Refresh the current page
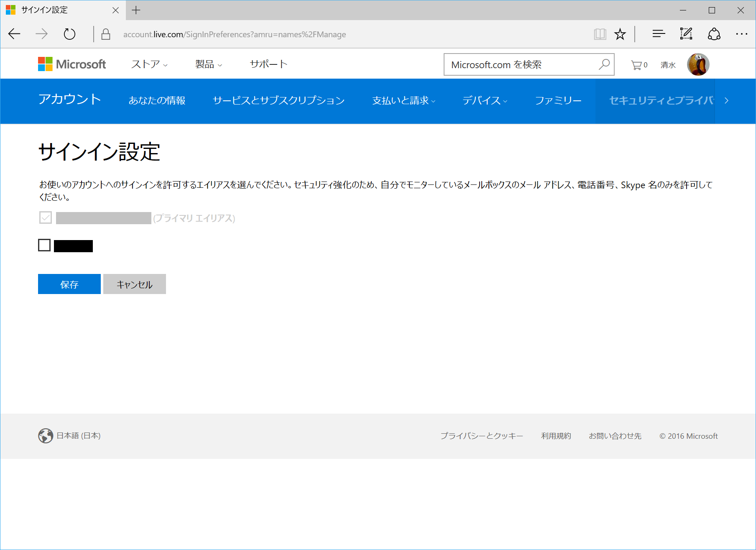Screen dimensions: 756x550 69,34
